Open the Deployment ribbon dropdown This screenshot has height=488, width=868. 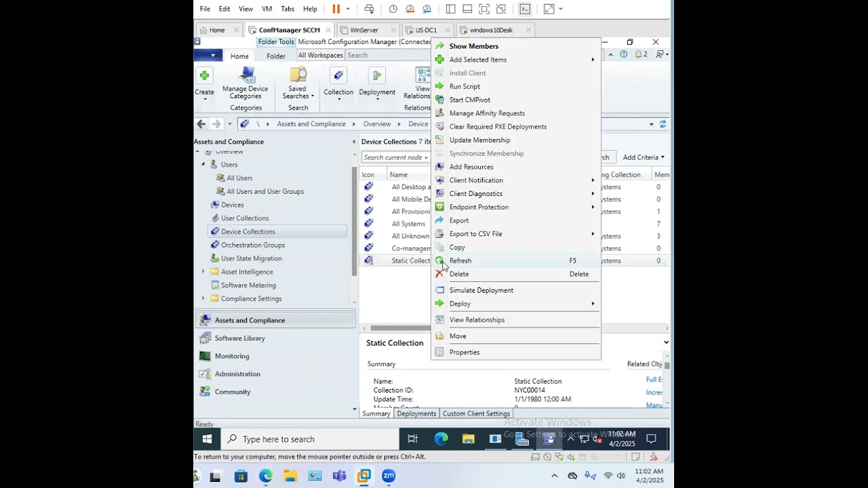[x=377, y=84]
